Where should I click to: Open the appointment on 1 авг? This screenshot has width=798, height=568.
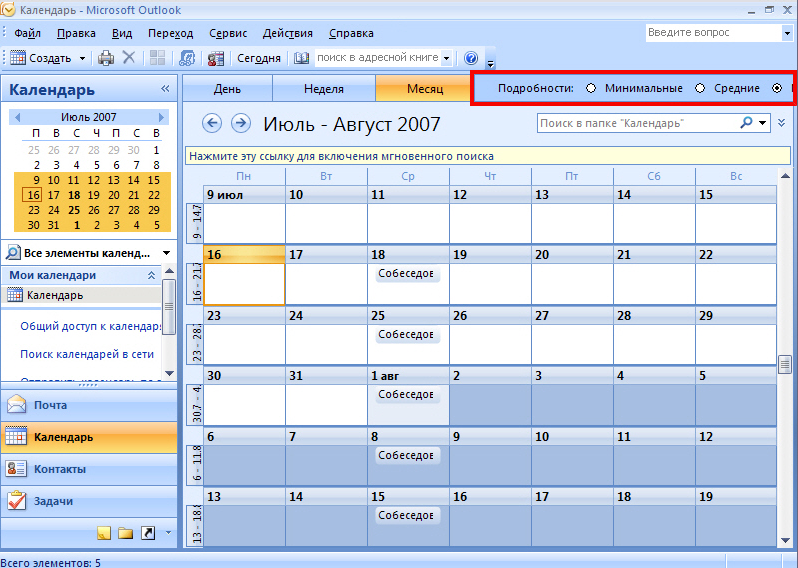coord(408,394)
